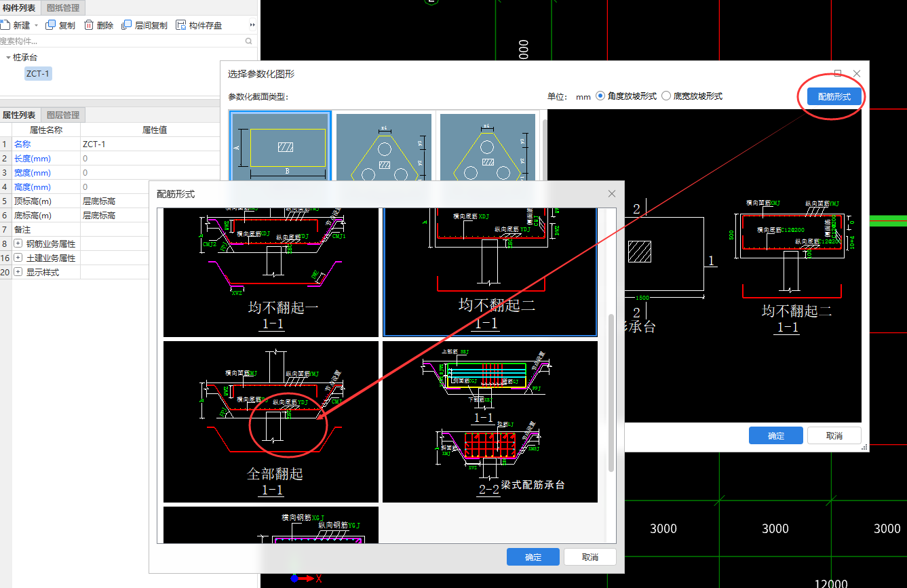Click 取消 in the 配筋形式 dialog
The height and width of the screenshot is (588, 907).
tap(590, 557)
